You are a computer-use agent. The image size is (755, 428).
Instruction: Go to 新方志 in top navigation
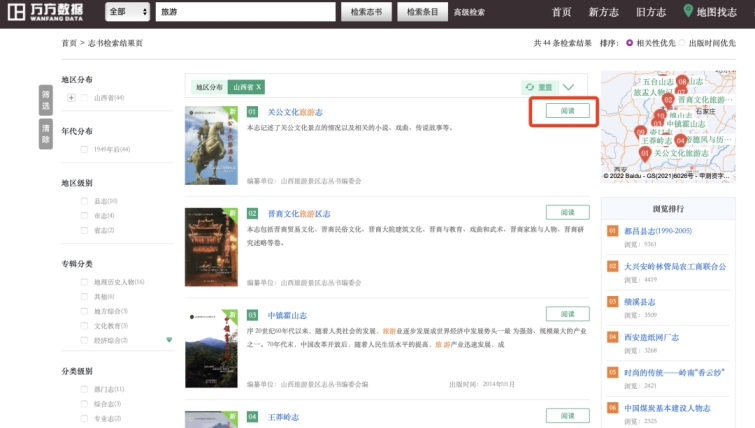click(603, 12)
